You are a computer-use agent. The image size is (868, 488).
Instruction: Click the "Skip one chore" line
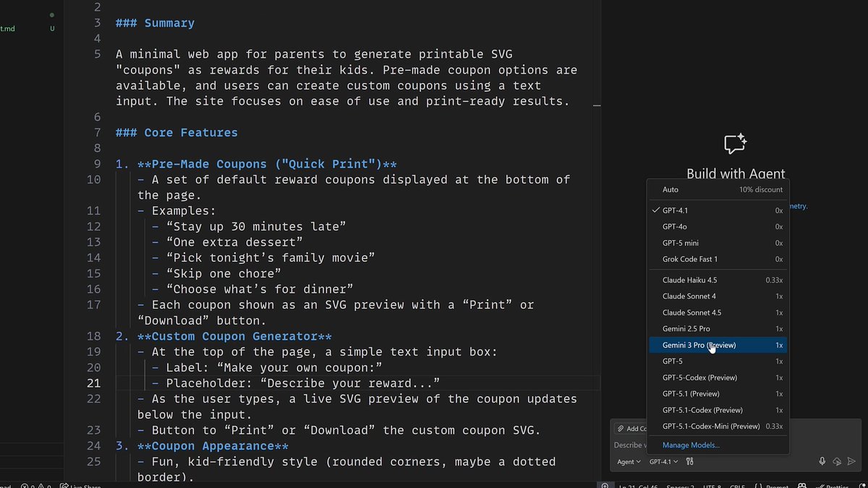216,273
